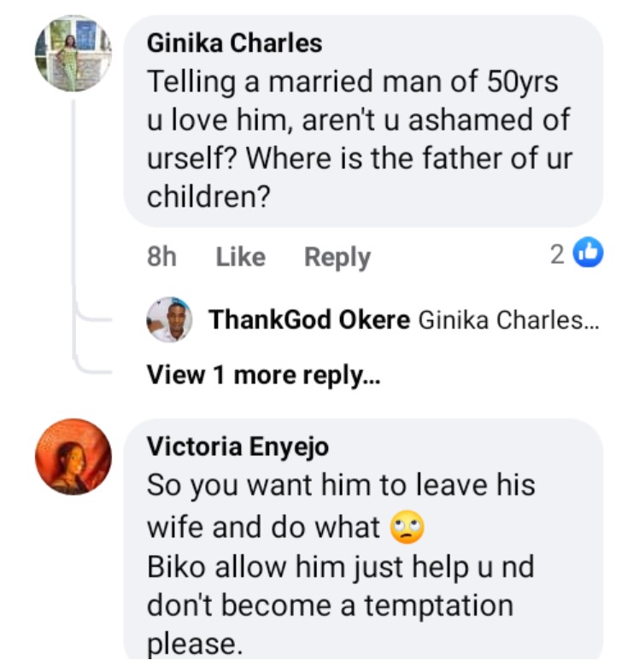The image size is (639, 672).
Task: Open ThankGod Okere's small avatar
Action: click(x=169, y=320)
